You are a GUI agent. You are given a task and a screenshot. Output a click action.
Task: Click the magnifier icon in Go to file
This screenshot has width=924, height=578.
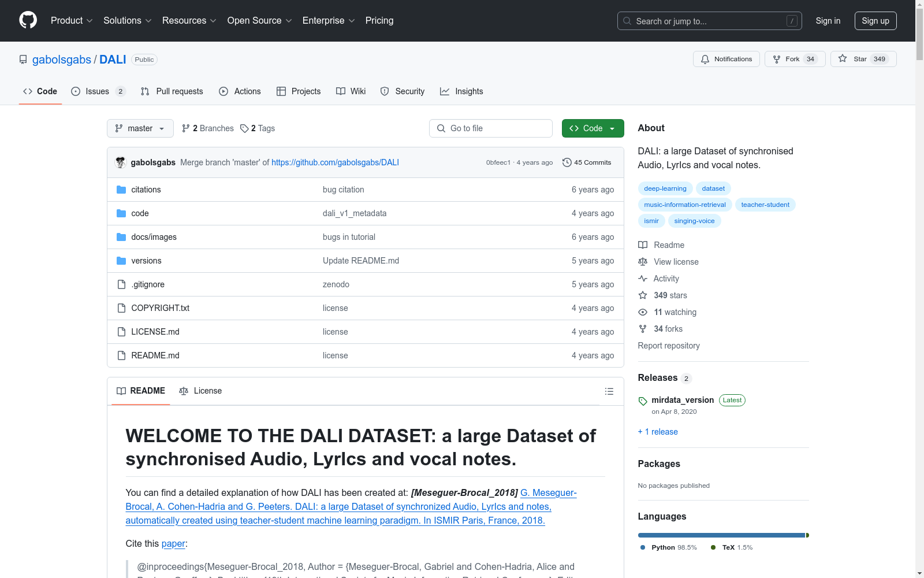[x=441, y=128]
